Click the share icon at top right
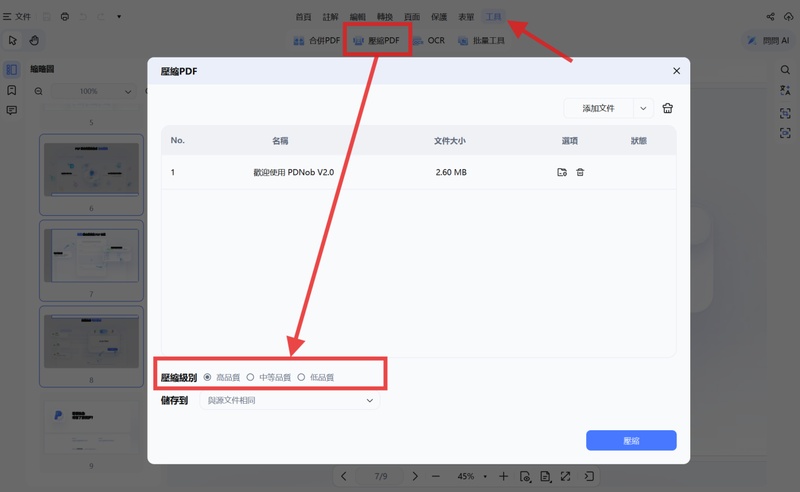Viewport: 800px width, 492px height. [770, 17]
